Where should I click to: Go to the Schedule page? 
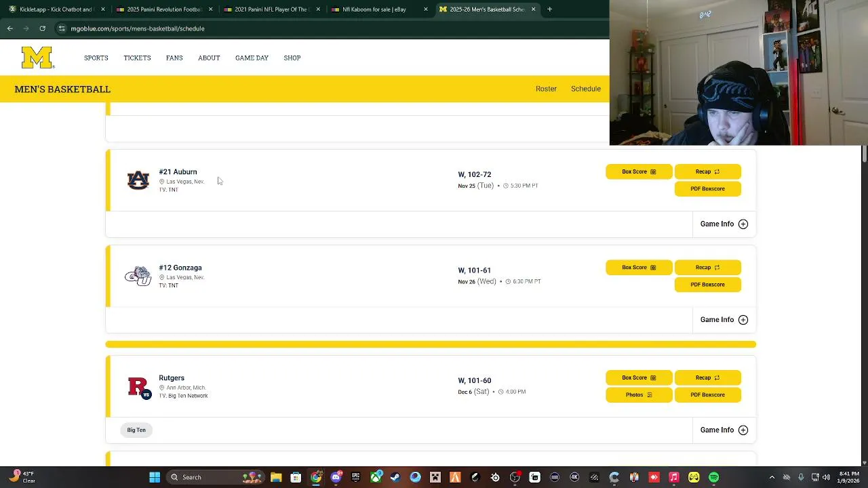586,89
